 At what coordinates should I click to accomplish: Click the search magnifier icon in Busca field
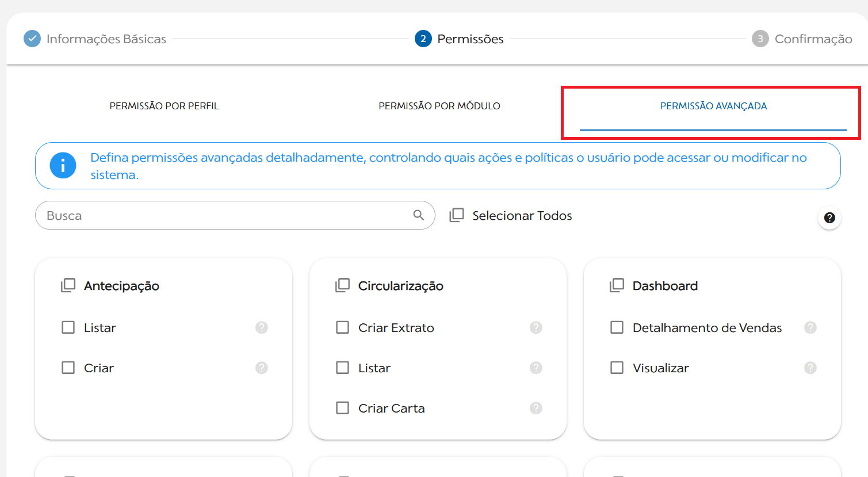[418, 215]
